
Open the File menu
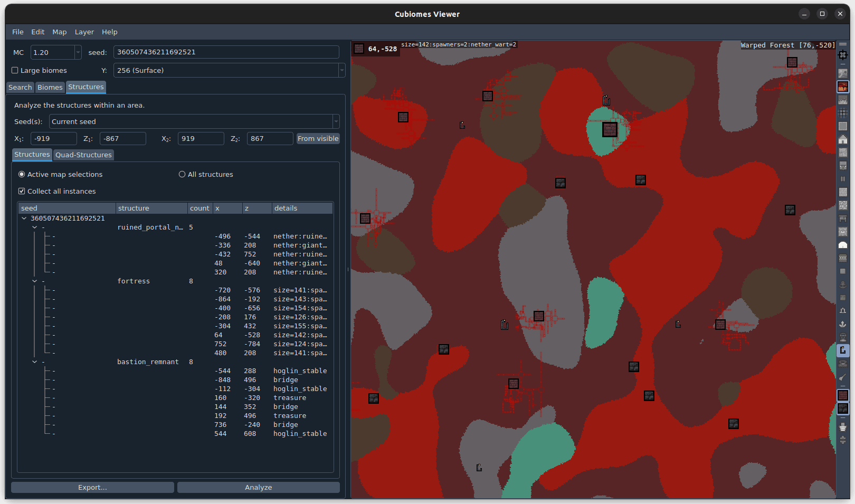point(18,32)
